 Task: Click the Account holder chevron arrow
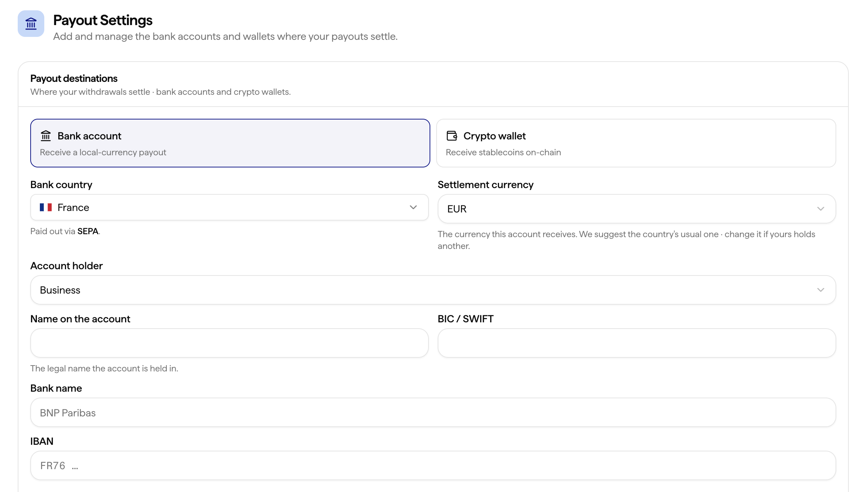(x=821, y=290)
